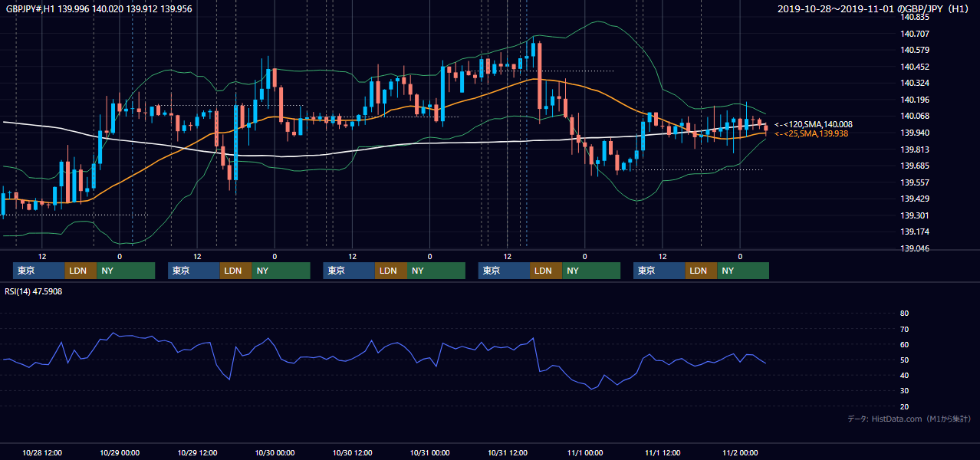The image size is (980, 460).
Task: Select the 10/31 00:00 time axis label
Action: [x=429, y=452]
